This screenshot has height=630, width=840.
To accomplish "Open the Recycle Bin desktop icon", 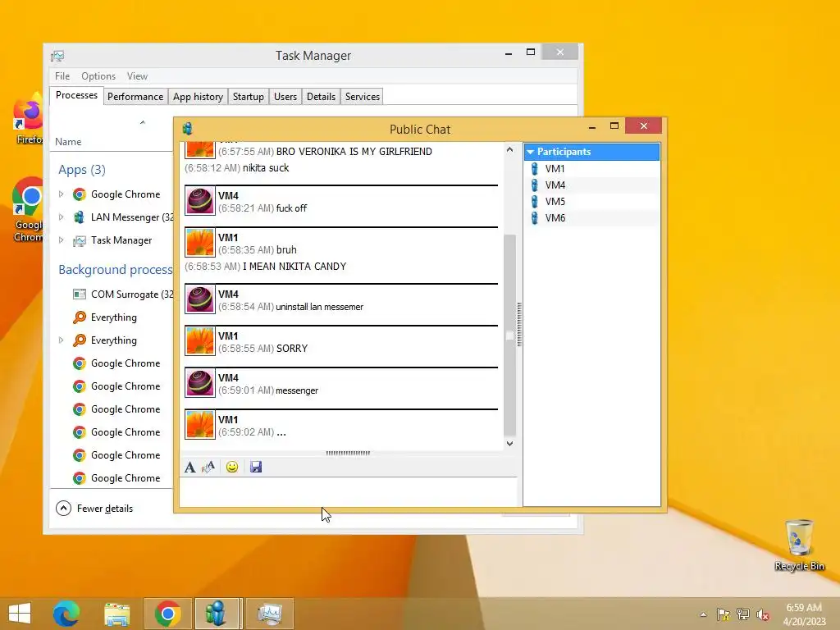I will click(799, 545).
